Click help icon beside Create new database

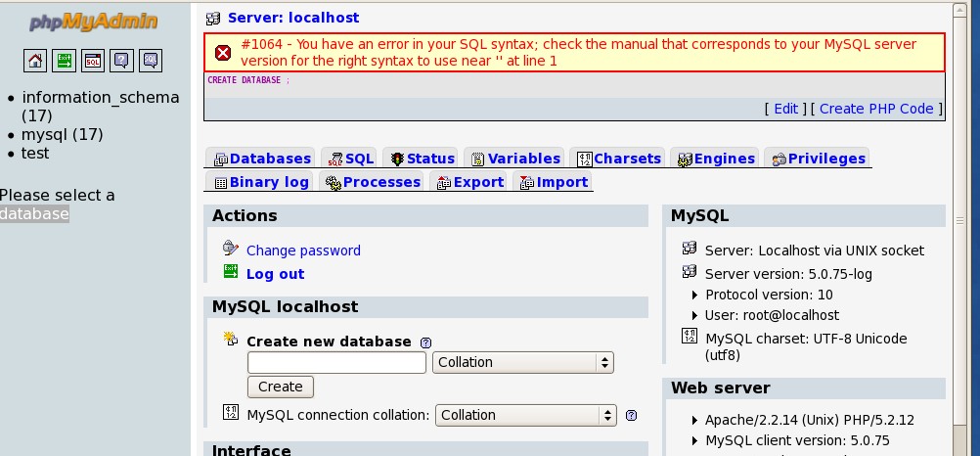pos(425,342)
